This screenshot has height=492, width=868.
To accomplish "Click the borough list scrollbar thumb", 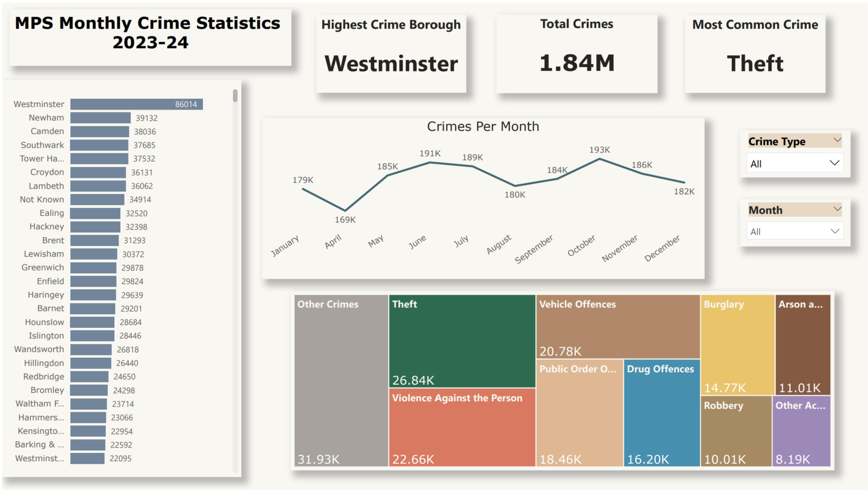I will tap(235, 96).
